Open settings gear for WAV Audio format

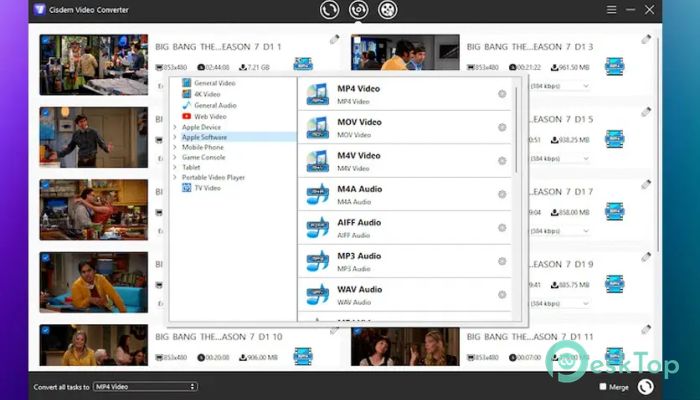click(502, 295)
